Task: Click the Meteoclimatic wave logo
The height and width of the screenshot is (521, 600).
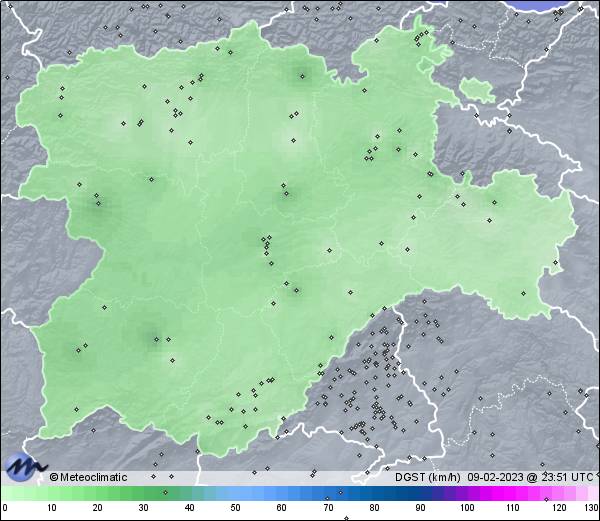Action: (x=25, y=467)
